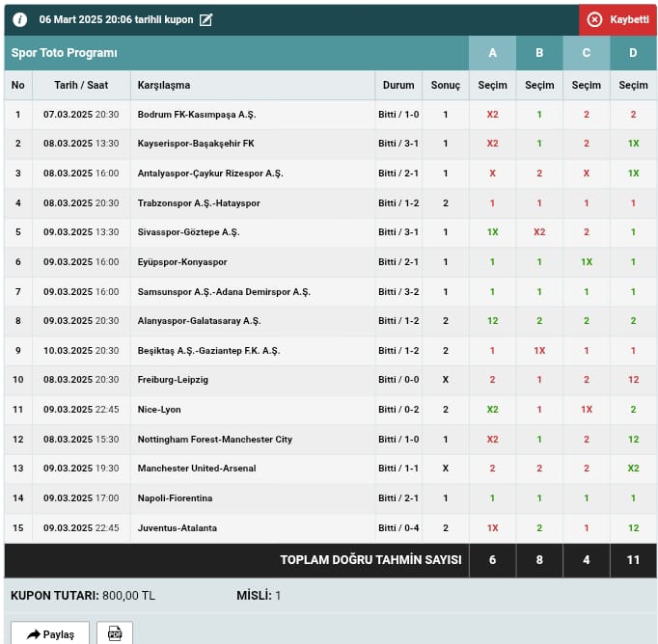Image resolution: width=658 pixels, height=644 pixels.
Task: Click the Tarih / Saat column header
Action: click(81, 85)
